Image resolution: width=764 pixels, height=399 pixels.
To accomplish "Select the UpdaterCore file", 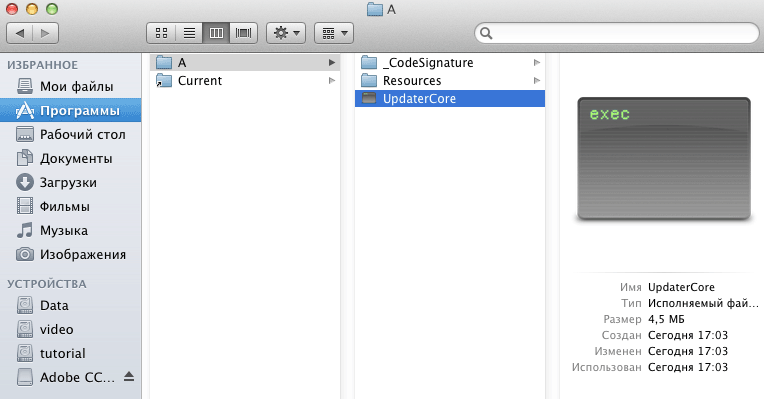I will pos(450,98).
